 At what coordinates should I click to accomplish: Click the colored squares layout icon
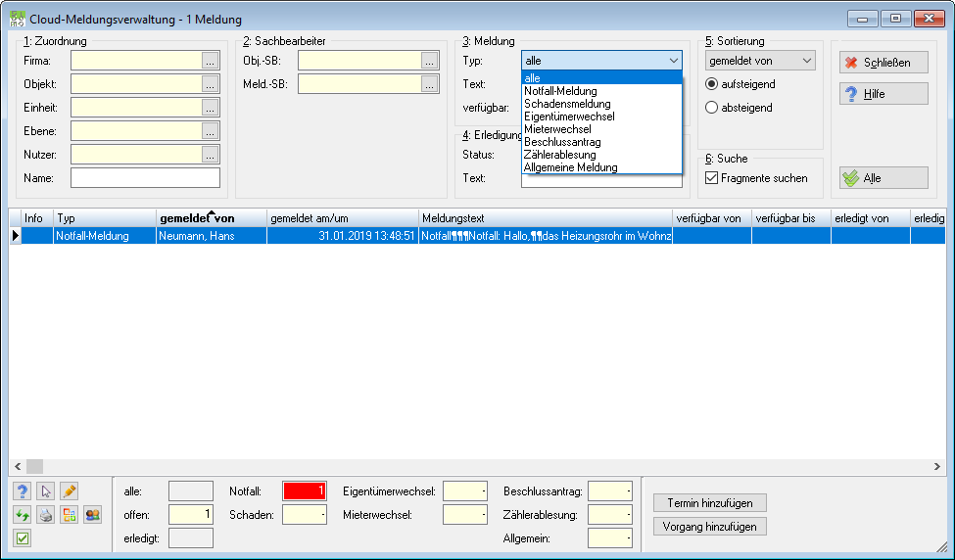click(69, 515)
